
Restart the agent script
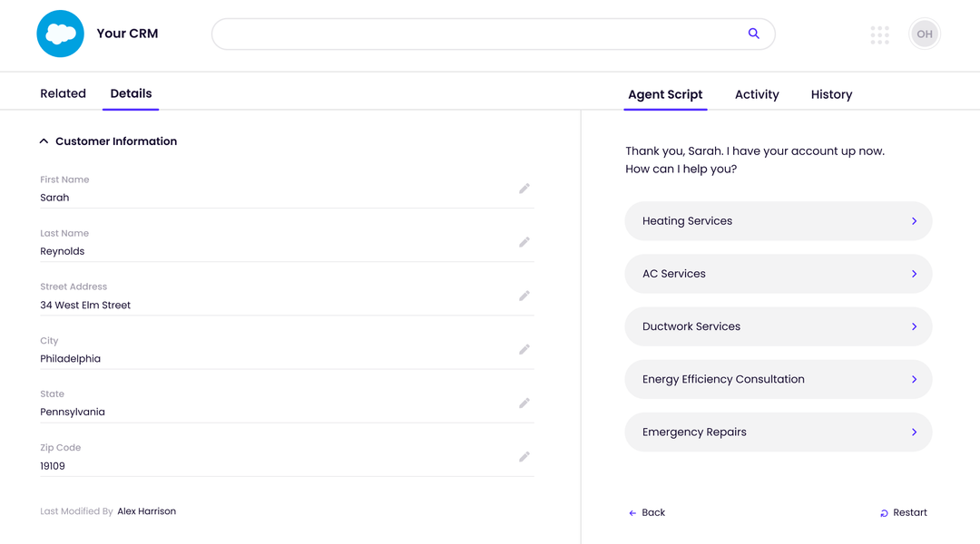tap(904, 512)
